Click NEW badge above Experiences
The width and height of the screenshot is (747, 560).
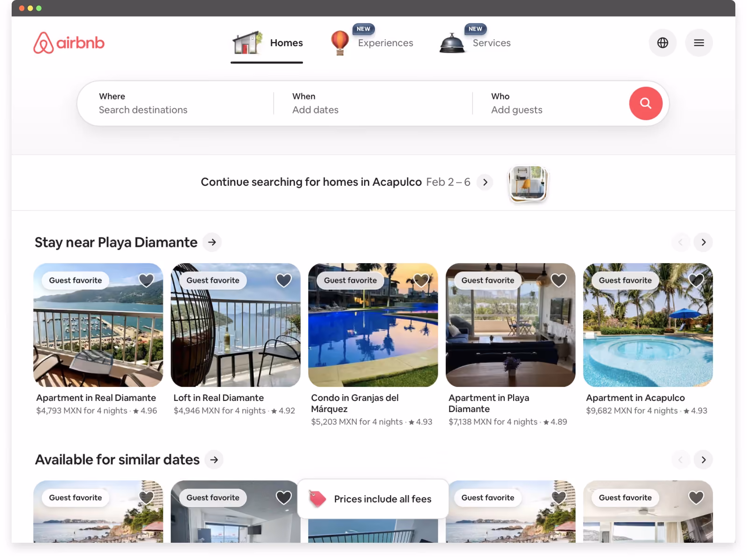click(x=363, y=29)
